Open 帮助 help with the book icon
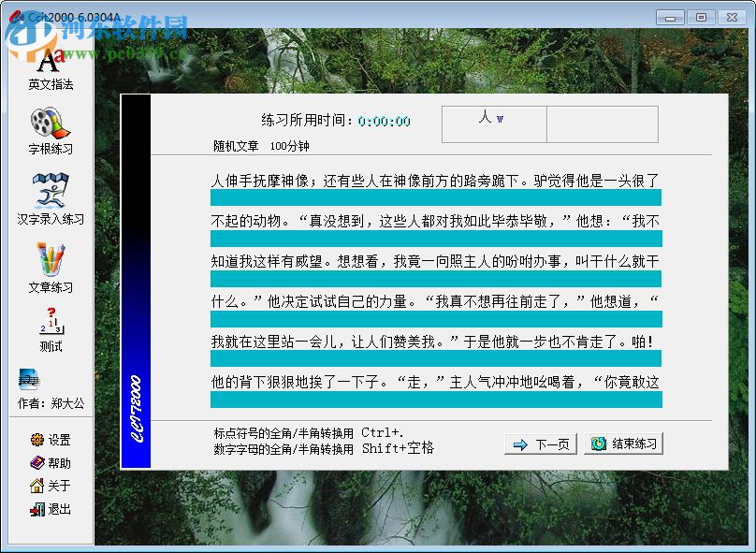Viewport: 756px width, 553px height. pyautogui.click(x=51, y=463)
